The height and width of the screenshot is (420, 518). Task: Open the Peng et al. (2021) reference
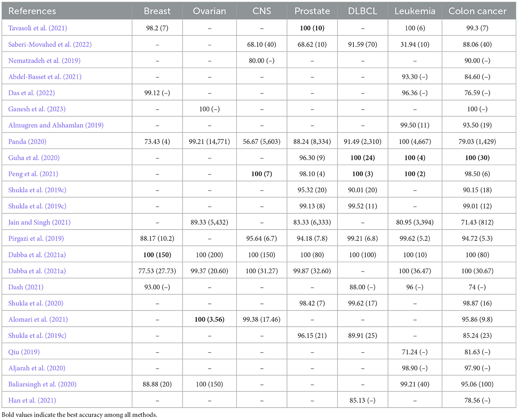click(x=33, y=174)
